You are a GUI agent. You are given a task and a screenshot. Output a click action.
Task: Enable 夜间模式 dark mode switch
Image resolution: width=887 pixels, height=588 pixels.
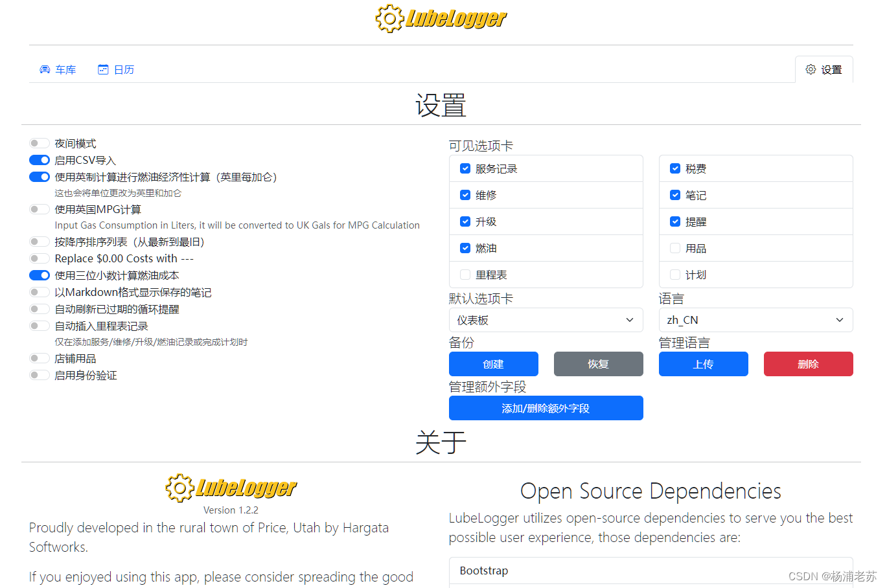click(x=40, y=143)
